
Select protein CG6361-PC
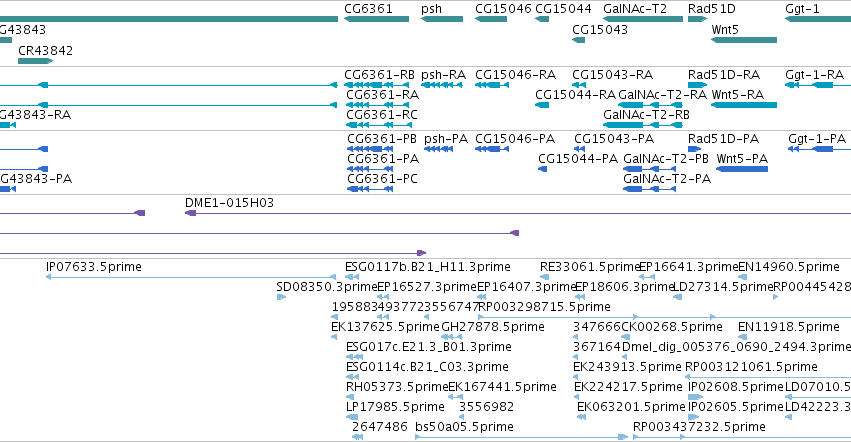[x=370, y=189]
